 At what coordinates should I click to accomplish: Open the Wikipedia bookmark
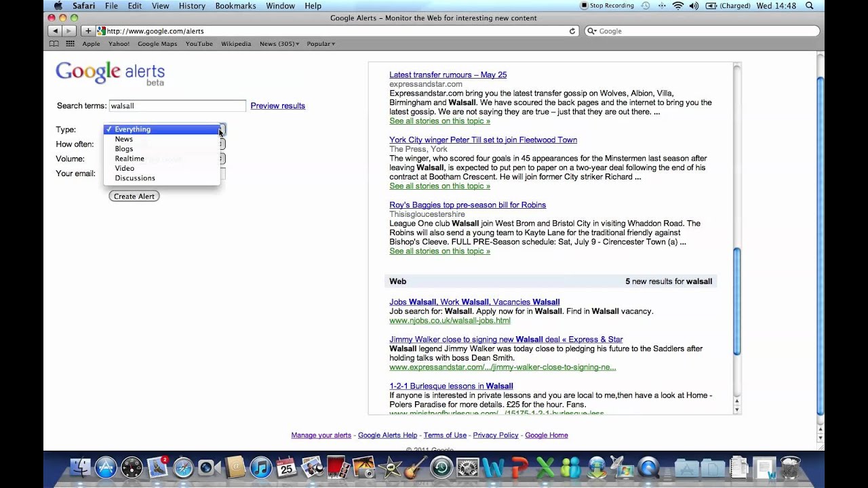236,44
